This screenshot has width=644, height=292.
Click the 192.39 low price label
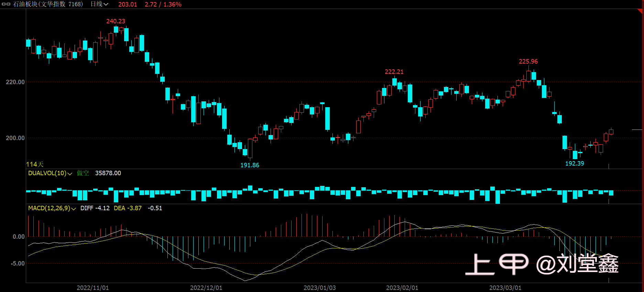point(575,164)
